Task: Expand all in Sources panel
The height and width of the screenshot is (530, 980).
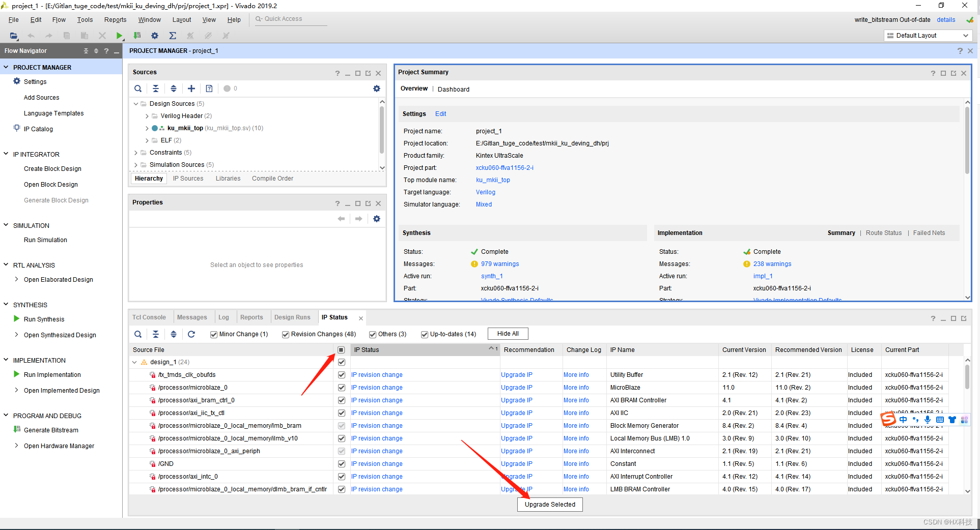Action: (x=174, y=89)
